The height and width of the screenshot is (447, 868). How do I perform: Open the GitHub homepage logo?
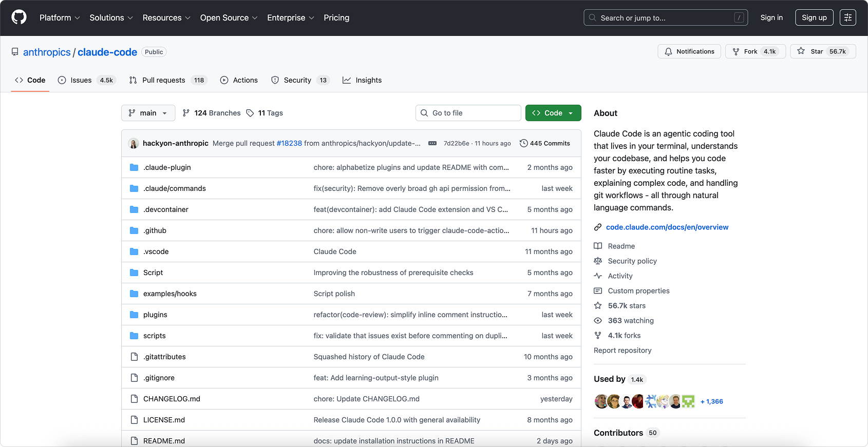[19, 17]
